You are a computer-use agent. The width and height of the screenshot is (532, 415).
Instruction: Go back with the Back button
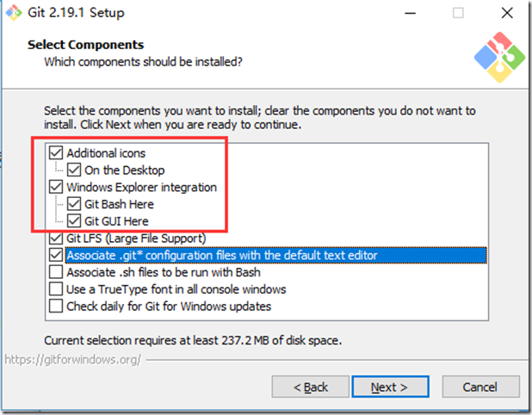click(310, 387)
